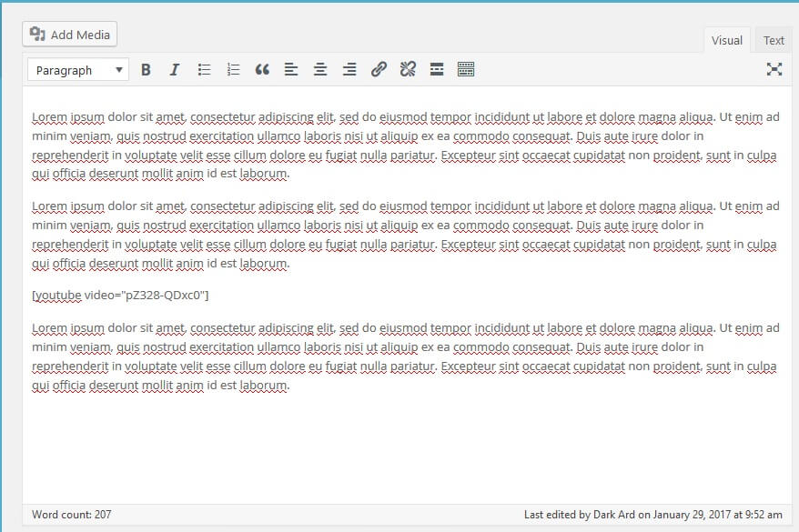Apply italic formatting
799x532 pixels.
pyautogui.click(x=175, y=70)
